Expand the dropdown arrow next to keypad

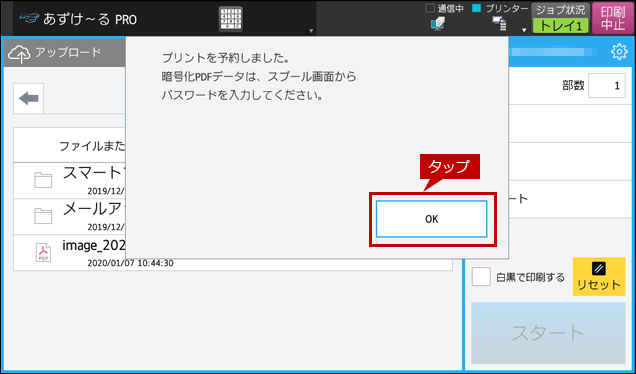(x=311, y=30)
